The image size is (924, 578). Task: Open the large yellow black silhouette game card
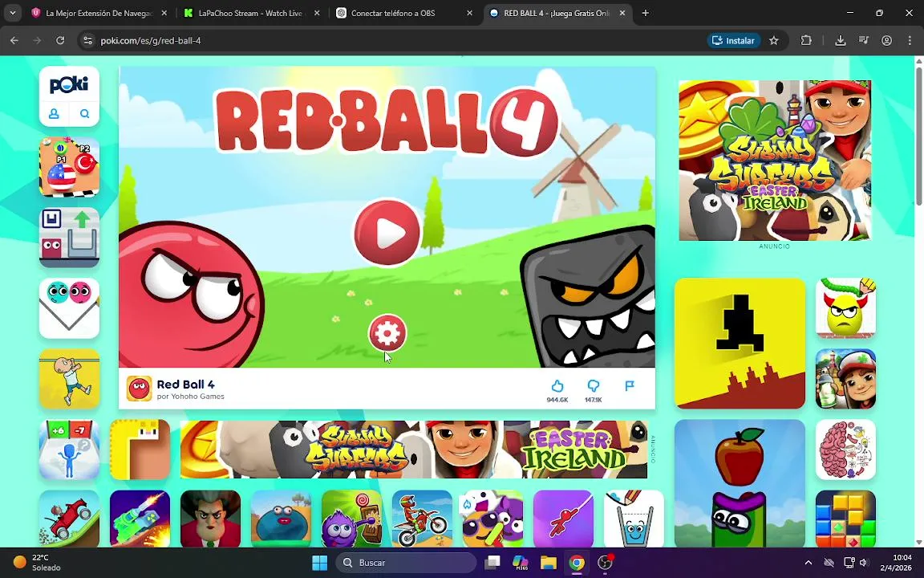click(740, 344)
